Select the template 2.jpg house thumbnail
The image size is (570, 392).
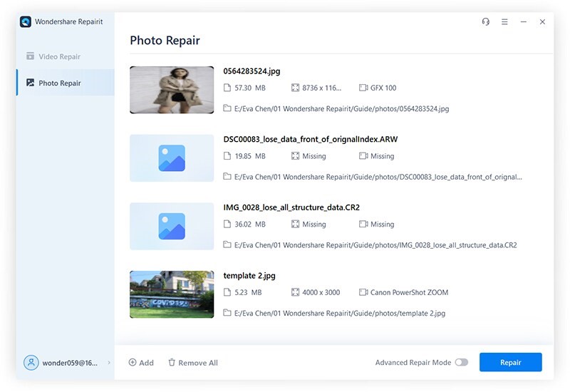(172, 294)
